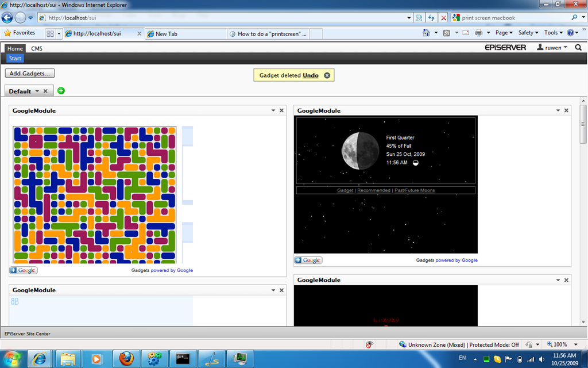The image size is (588, 368).
Task: Open the IE Home toolbar icon
Action: 426,33
